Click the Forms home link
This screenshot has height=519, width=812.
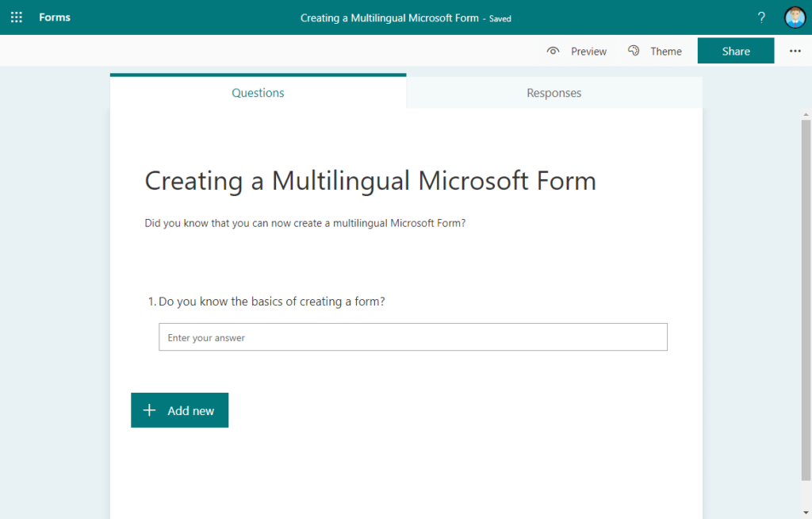55,17
